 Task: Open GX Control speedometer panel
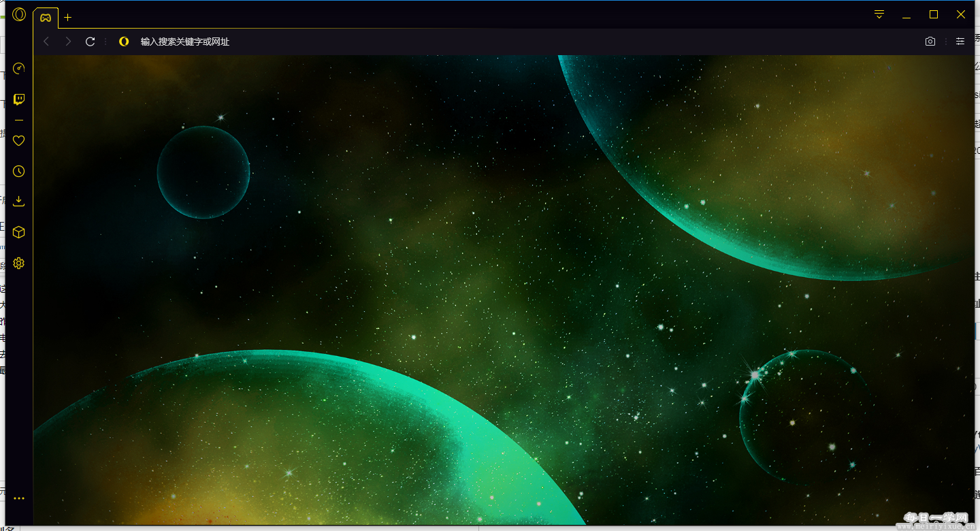(x=19, y=68)
